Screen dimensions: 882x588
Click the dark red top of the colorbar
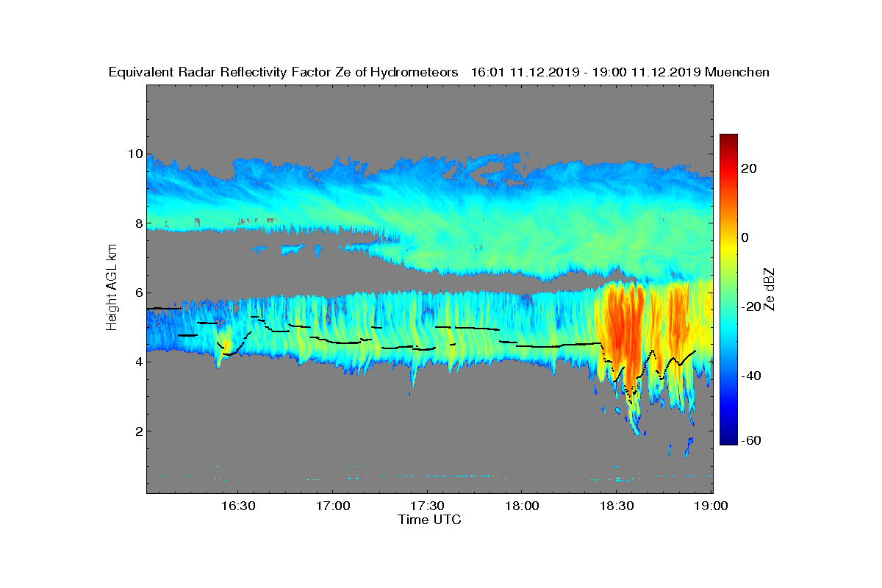click(728, 140)
